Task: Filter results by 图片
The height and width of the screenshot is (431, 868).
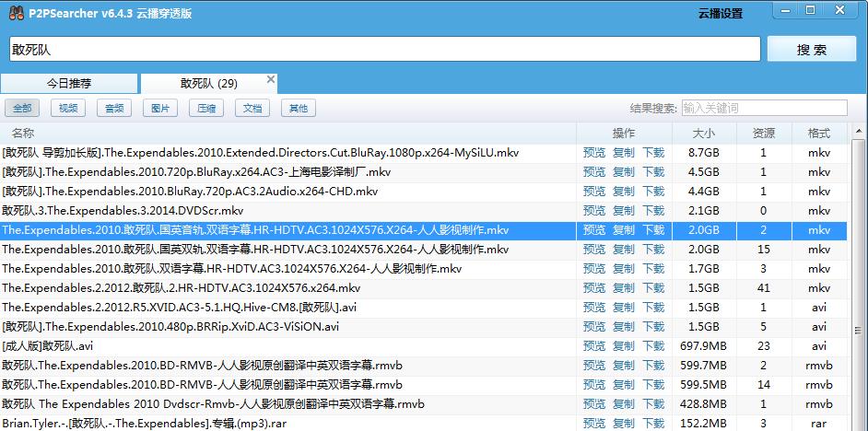Action: click(160, 109)
